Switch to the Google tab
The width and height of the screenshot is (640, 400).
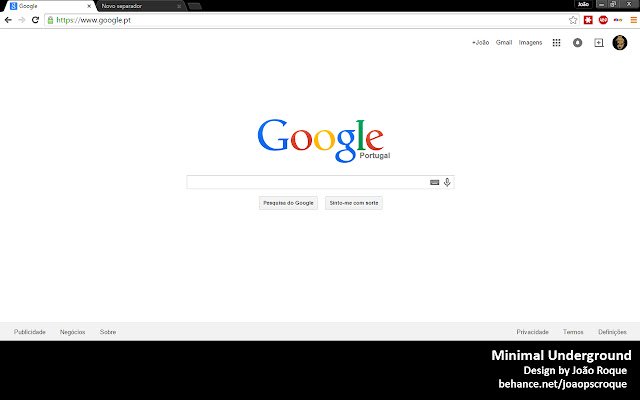[50, 6]
